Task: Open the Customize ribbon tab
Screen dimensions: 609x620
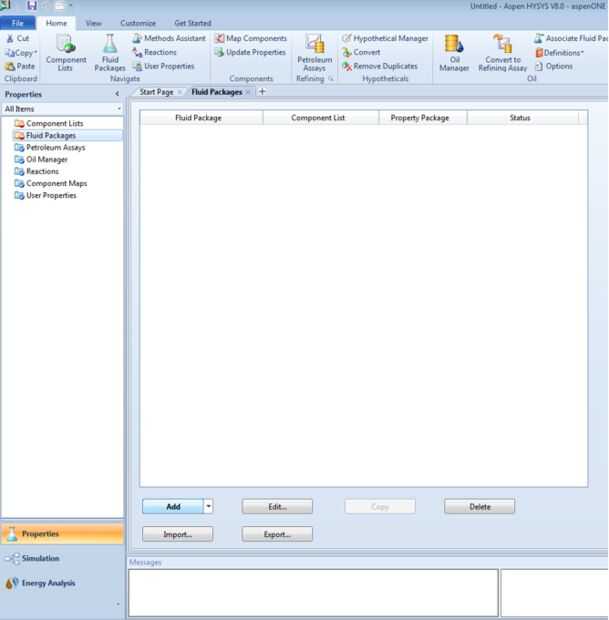Action: [x=138, y=23]
